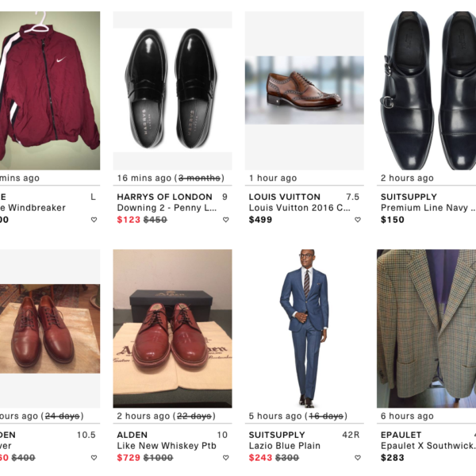476x476 pixels.
Task: Open the Downing 2 - Penny L... title
Action: pyautogui.click(x=167, y=208)
